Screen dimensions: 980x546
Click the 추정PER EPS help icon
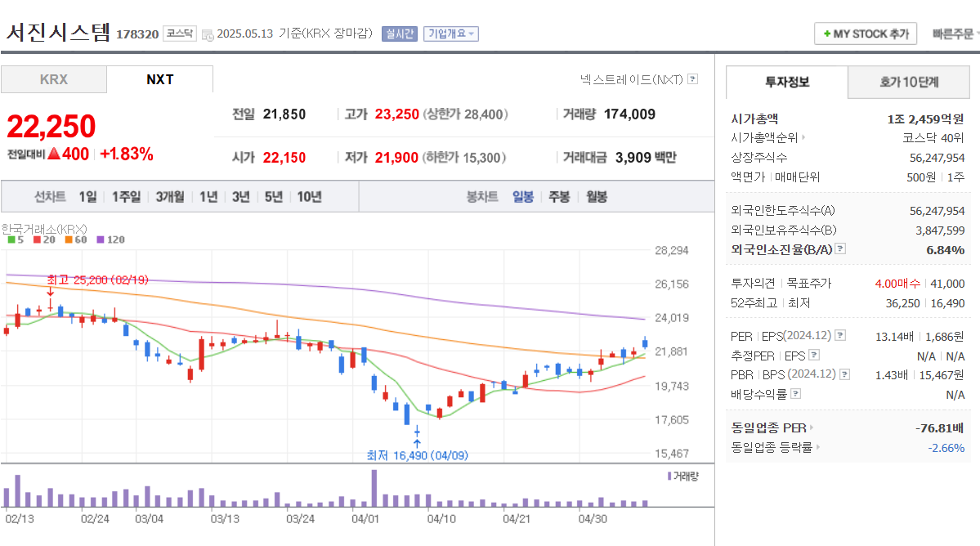point(813,355)
